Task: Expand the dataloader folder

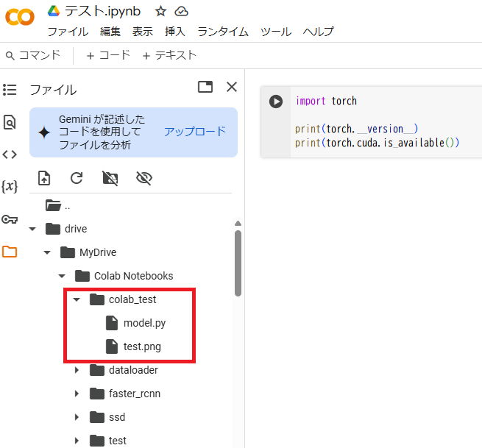Action: [x=76, y=370]
